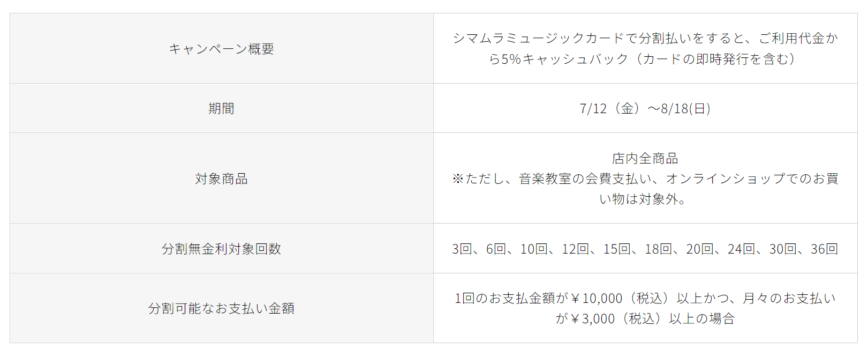Viewport: 868px width, 349px height.
Task: Click the 分割無金利対象回数 label cell
Action: point(221,249)
